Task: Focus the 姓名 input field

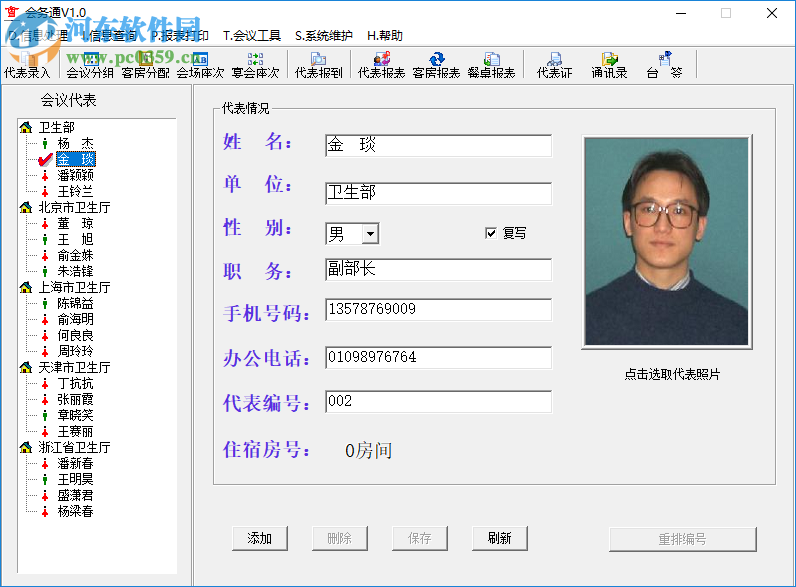Action: point(438,145)
